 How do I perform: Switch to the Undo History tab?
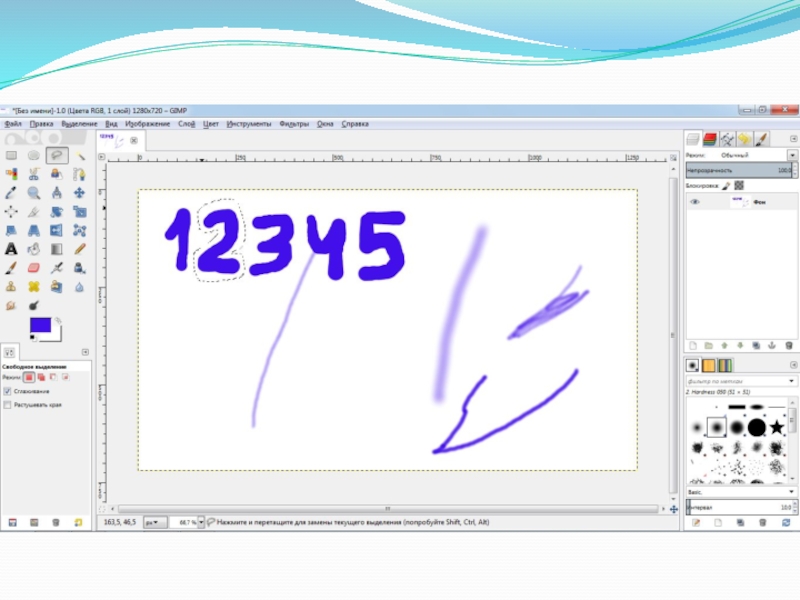[x=744, y=139]
